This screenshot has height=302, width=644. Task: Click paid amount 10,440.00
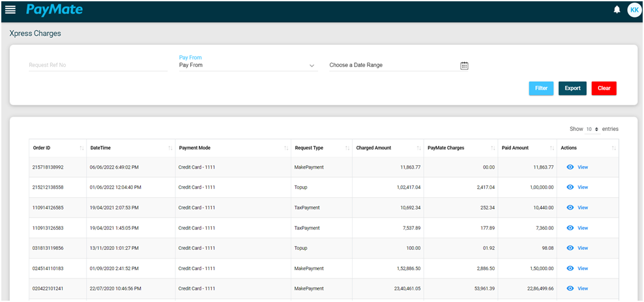click(x=543, y=208)
